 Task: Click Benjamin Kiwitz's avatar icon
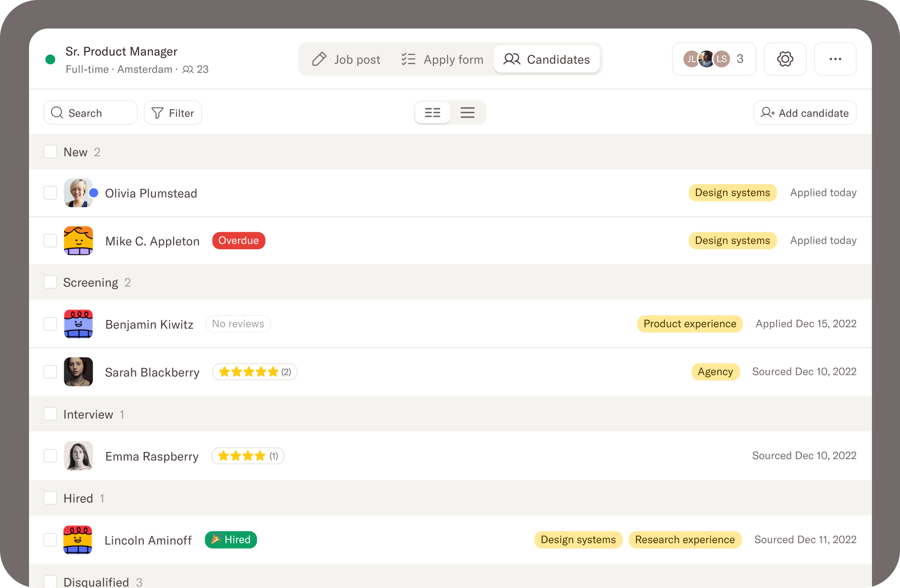tap(78, 324)
